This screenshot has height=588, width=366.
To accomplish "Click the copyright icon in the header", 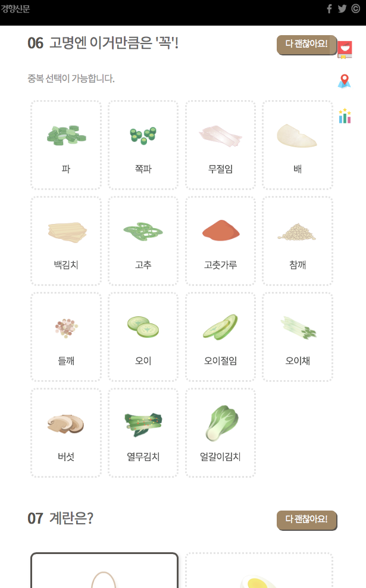I will pos(355,8).
